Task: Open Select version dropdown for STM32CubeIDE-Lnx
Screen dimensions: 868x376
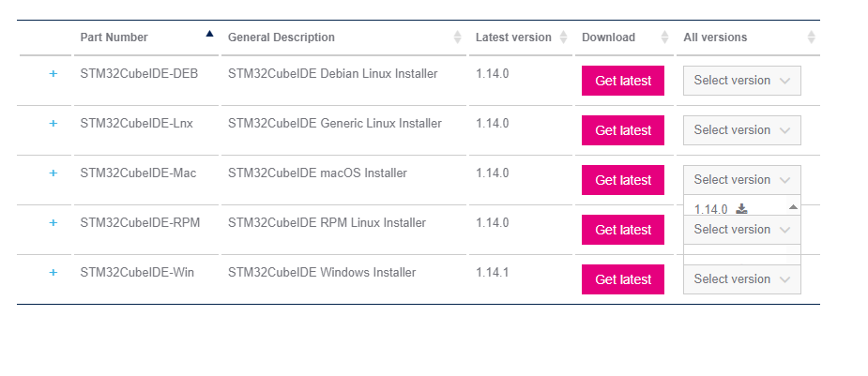Action: point(741,130)
